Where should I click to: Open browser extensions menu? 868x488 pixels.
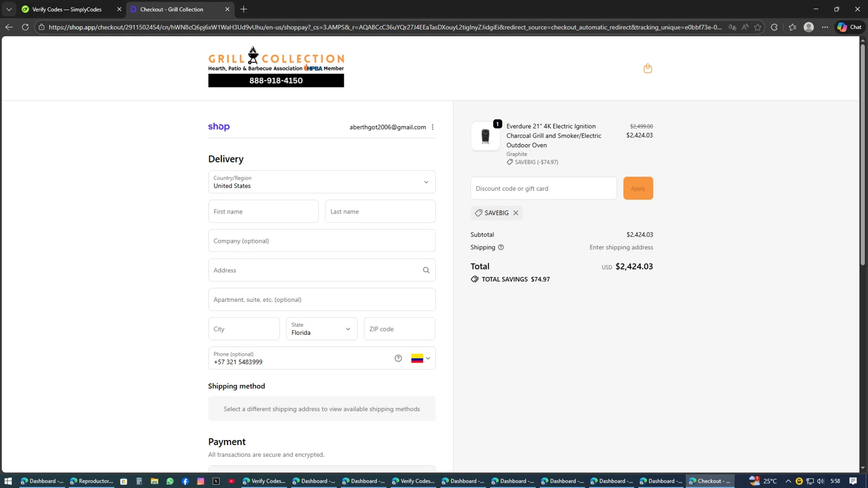tap(774, 27)
